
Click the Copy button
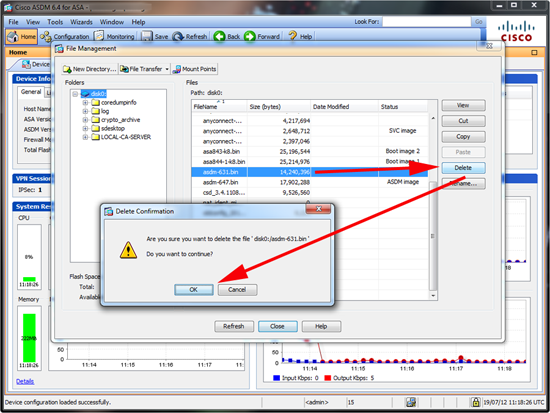(463, 136)
